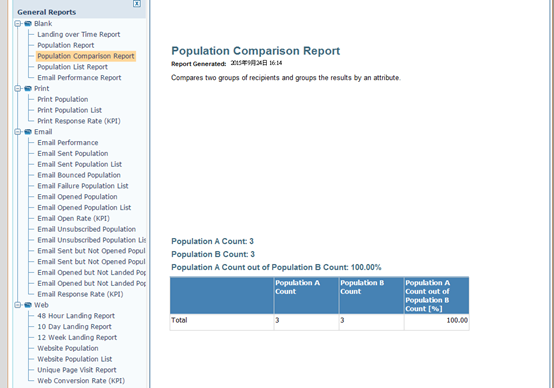
Task: Collapse the Email tree node
Action: 18,132
